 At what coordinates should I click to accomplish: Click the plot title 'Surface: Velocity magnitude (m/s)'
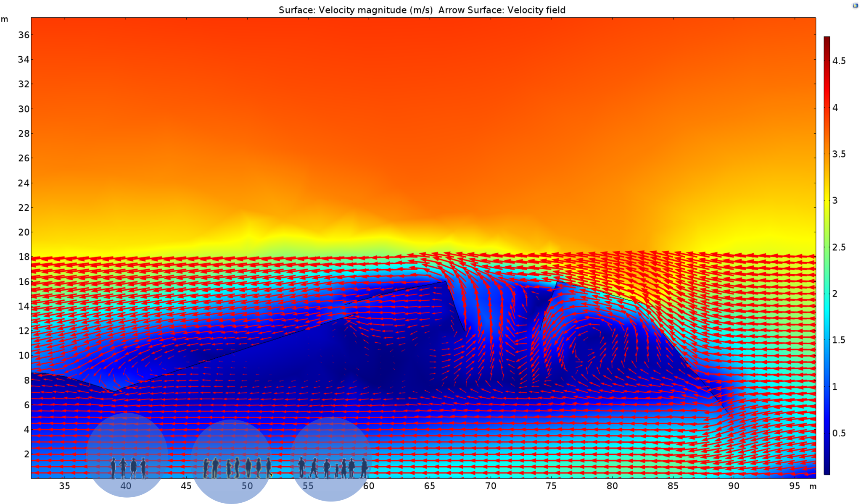(x=355, y=10)
